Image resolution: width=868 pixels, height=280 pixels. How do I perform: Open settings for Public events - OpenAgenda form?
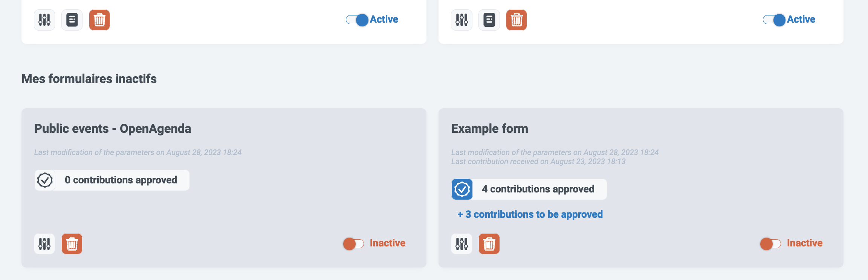click(x=44, y=244)
